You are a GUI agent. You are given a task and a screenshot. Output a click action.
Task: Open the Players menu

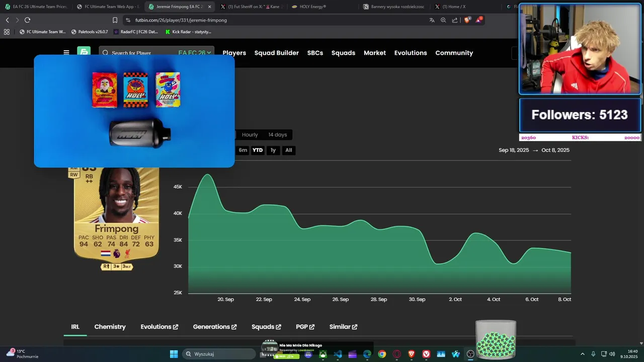(234, 53)
